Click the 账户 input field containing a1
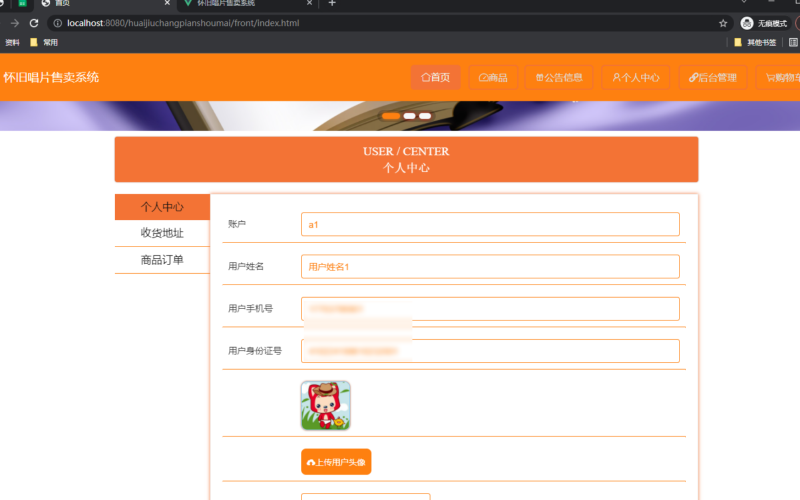This screenshot has width=800, height=500. (490, 224)
